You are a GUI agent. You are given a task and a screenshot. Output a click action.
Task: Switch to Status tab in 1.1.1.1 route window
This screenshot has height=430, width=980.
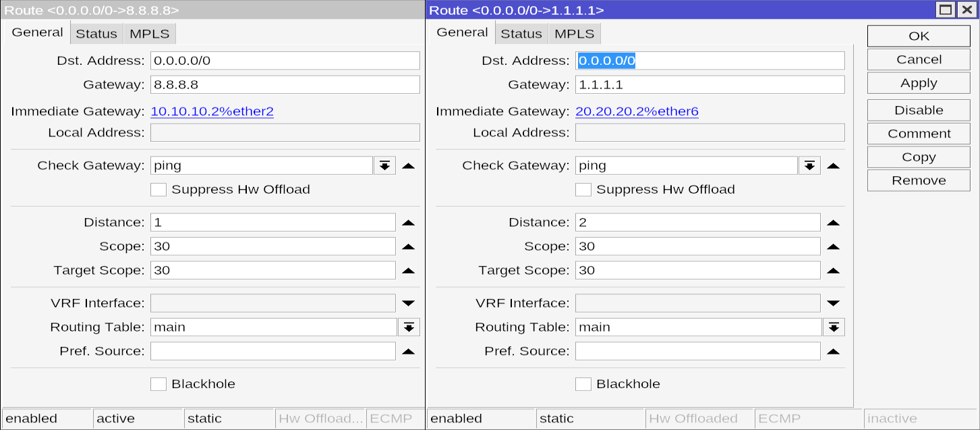coord(521,34)
